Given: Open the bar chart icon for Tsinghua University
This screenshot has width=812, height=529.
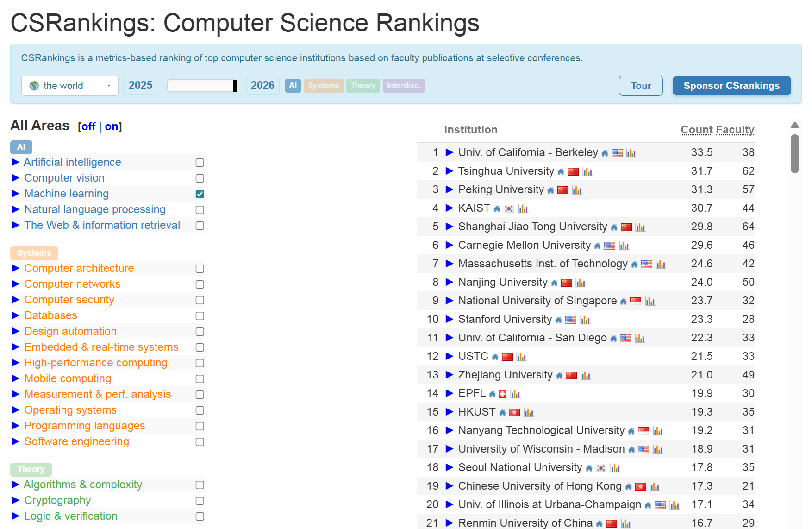Looking at the screenshot, I should 587,172.
